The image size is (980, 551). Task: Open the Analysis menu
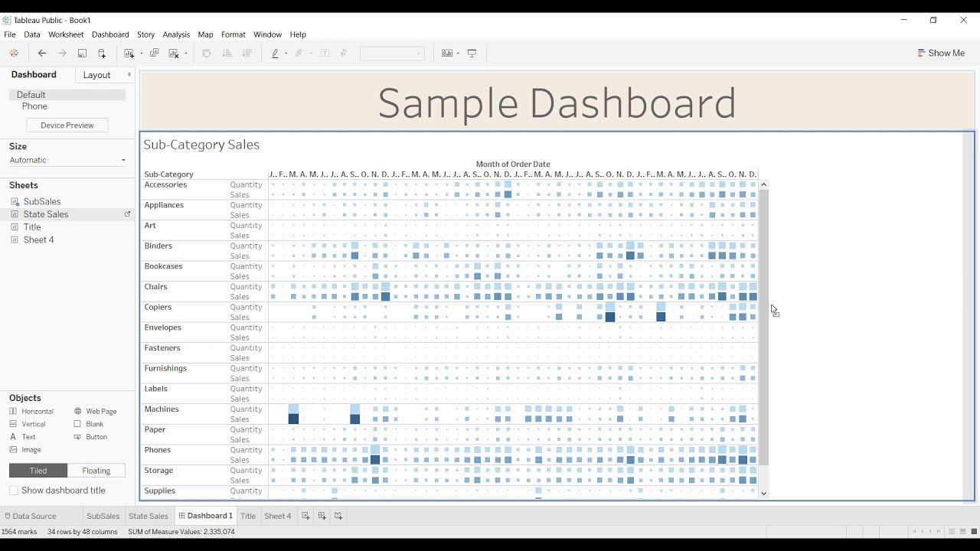click(x=176, y=34)
